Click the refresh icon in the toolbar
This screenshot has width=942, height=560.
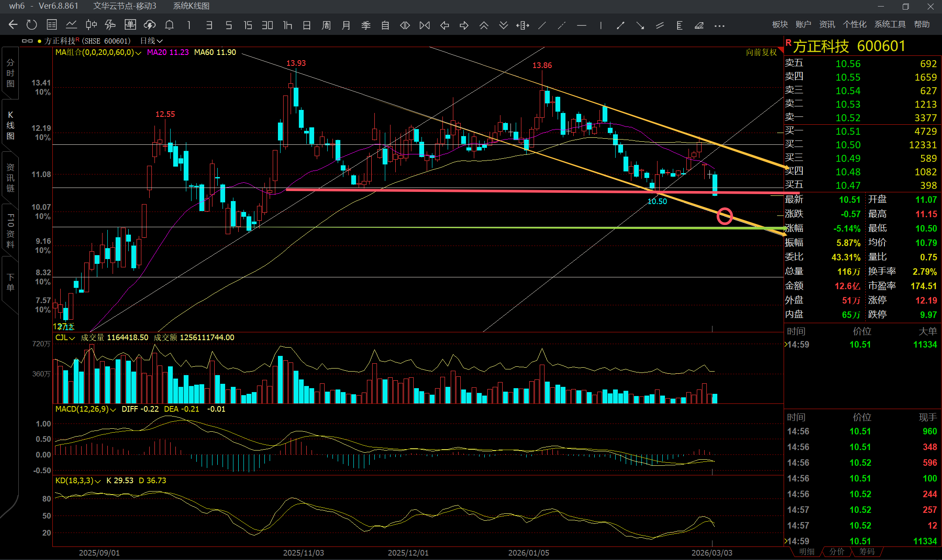pyautogui.click(x=31, y=25)
